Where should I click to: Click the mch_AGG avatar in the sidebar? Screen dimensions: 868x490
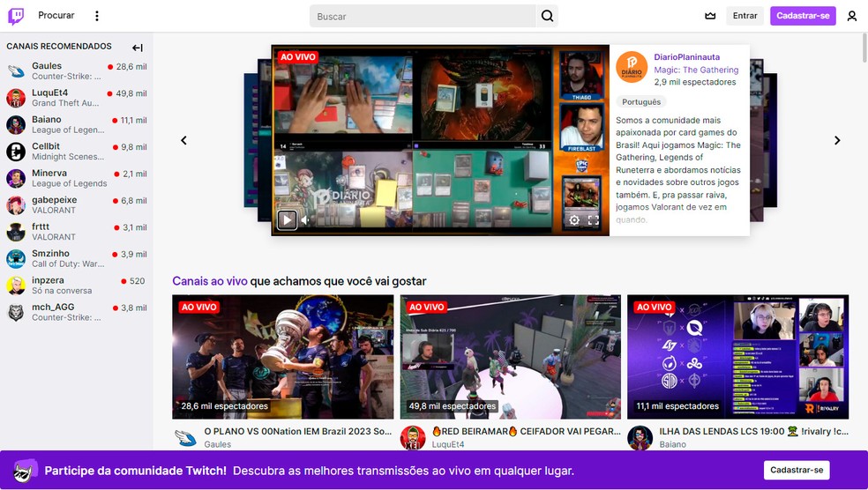click(16, 313)
